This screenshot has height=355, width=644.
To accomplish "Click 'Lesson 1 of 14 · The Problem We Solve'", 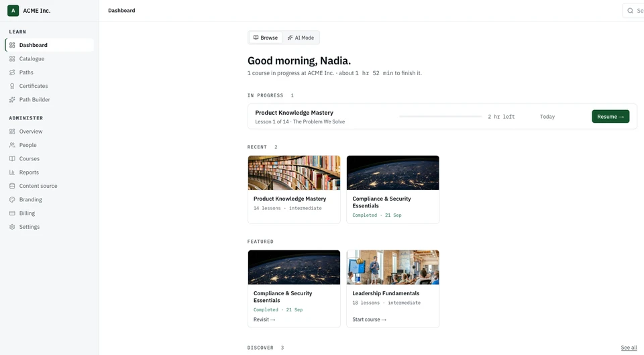I will pos(300,121).
